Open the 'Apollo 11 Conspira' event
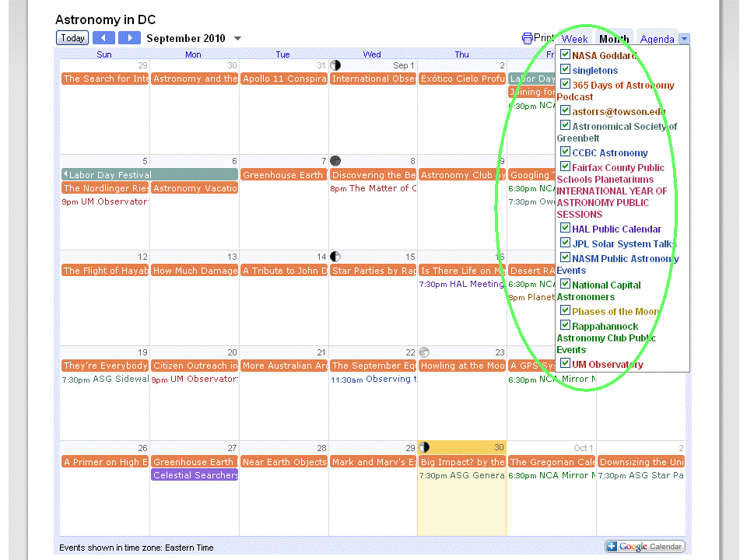Viewport: 747px width, 560px height. point(284,79)
